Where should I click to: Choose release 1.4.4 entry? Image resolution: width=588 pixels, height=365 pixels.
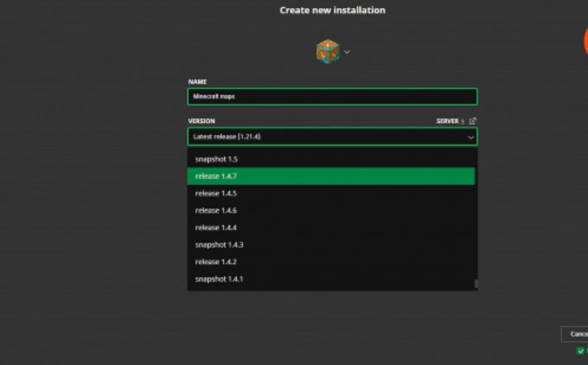pyautogui.click(x=331, y=228)
